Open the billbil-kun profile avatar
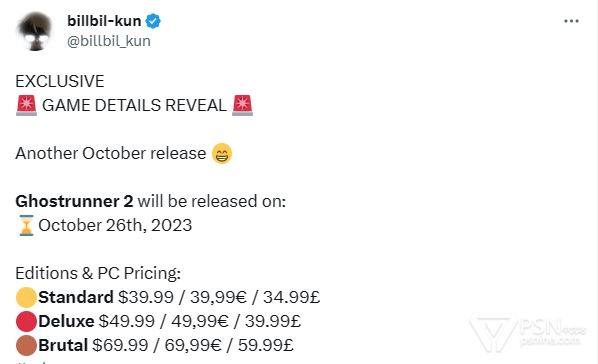 click(35, 31)
